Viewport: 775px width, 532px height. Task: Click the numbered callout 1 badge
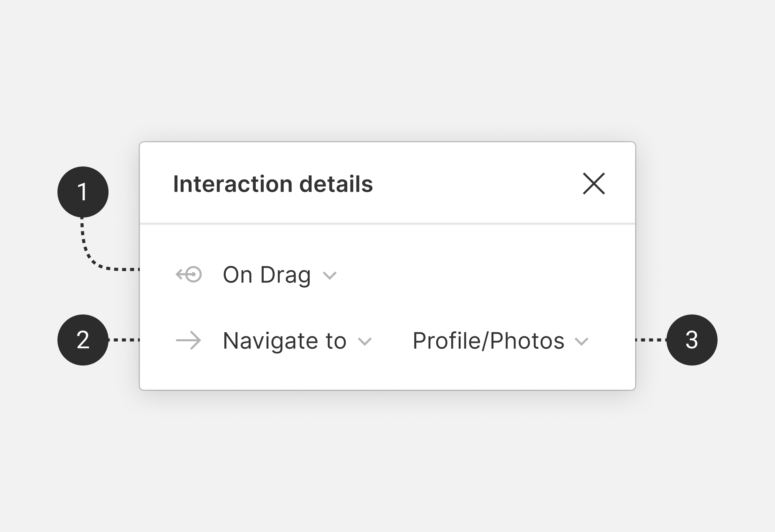tap(83, 191)
